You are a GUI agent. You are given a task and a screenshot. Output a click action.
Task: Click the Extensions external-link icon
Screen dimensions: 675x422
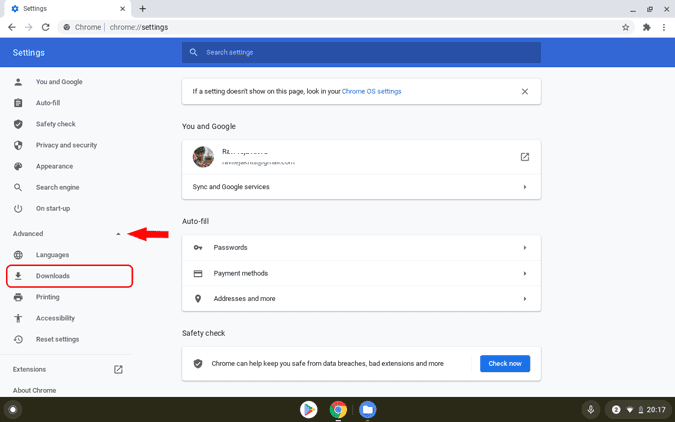[118, 369]
